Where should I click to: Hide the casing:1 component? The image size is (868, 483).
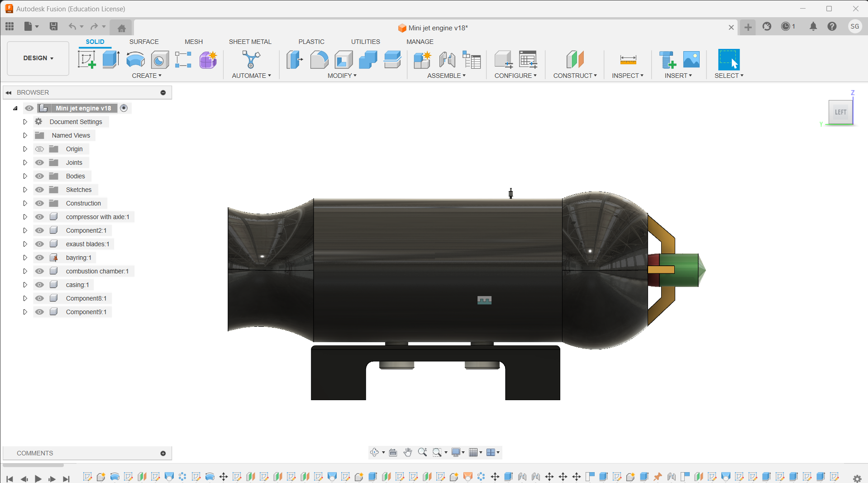click(39, 285)
